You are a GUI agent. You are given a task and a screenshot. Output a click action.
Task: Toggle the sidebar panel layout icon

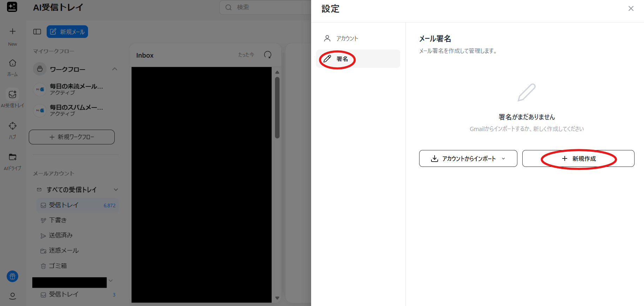pyautogui.click(x=37, y=32)
